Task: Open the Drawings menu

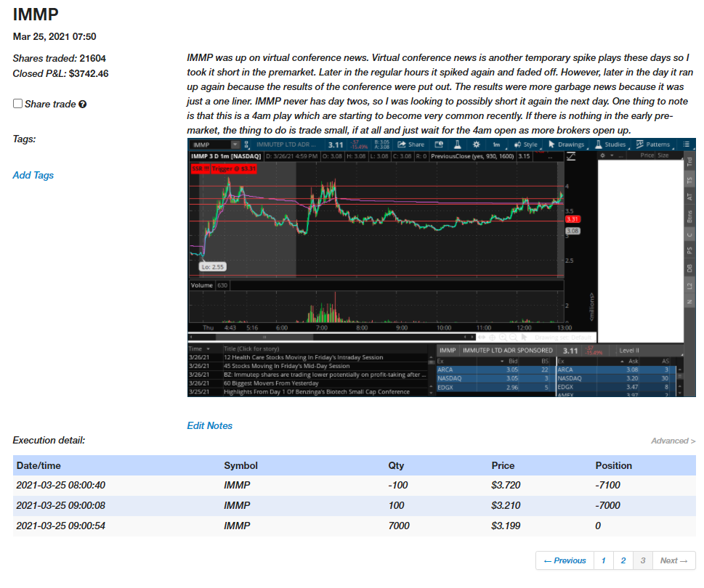Action: [567, 144]
